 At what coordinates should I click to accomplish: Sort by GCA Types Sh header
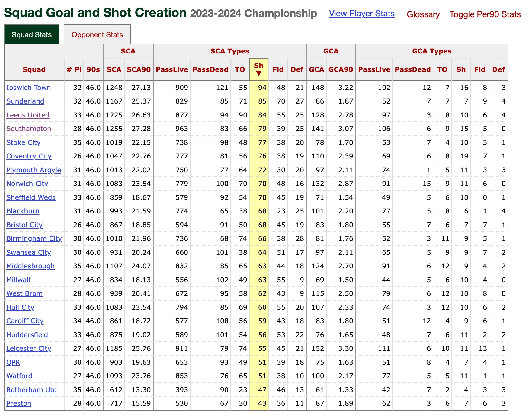tap(461, 69)
